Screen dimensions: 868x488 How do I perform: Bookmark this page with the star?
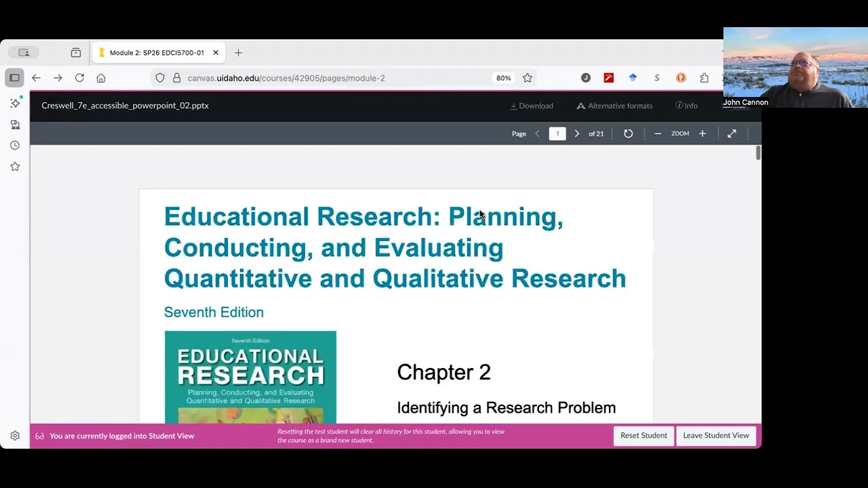tap(528, 78)
